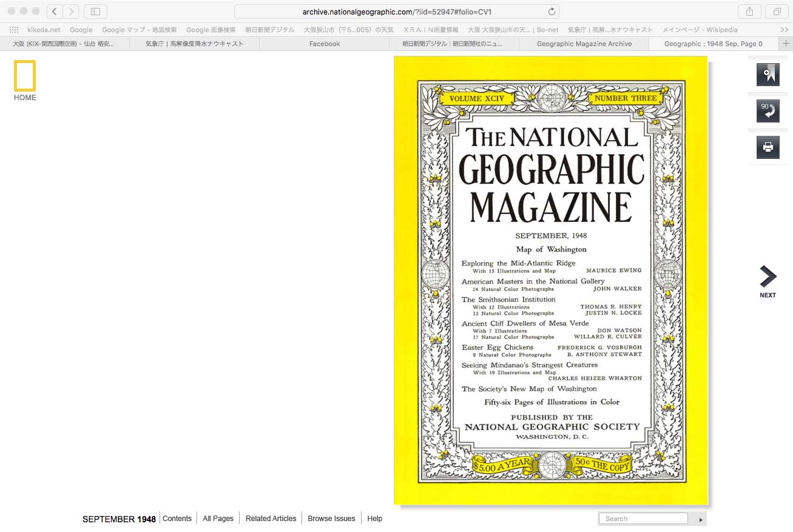
Task: Click Safari back button
Action: point(55,11)
